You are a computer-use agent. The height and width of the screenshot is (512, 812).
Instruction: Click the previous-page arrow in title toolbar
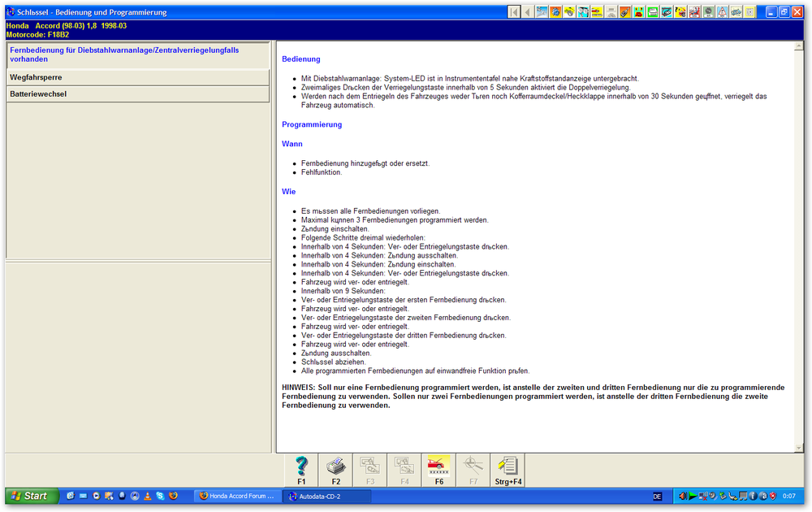(x=528, y=12)
